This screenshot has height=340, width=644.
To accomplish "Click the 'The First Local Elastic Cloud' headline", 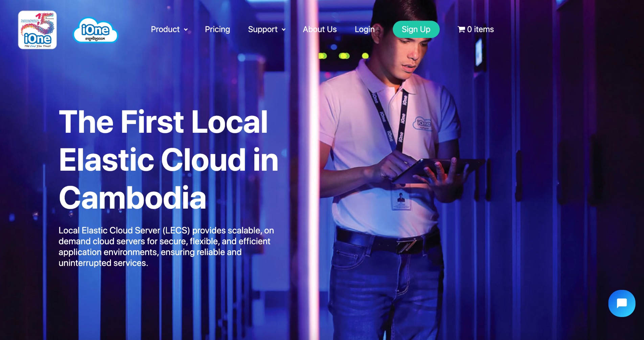I will click(x=168, y=160).
